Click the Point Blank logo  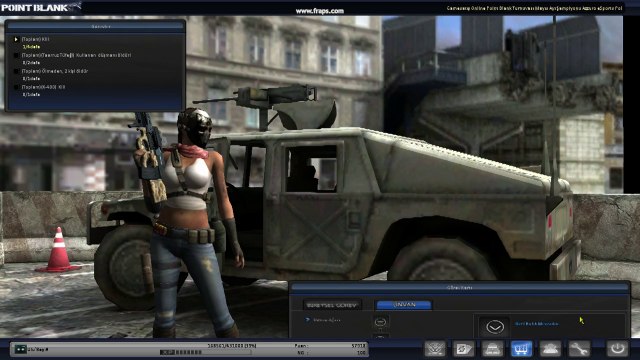[x=41, y=7]
